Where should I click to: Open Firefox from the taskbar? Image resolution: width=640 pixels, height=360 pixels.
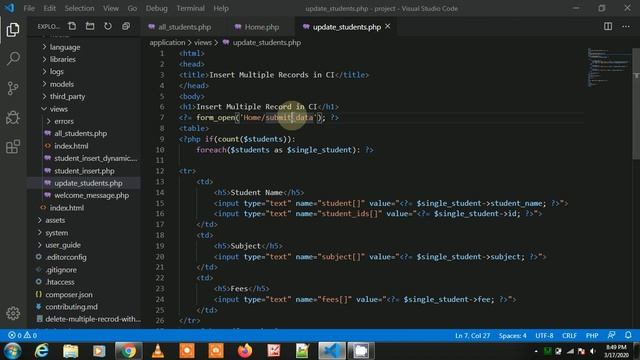coord(245,351)
